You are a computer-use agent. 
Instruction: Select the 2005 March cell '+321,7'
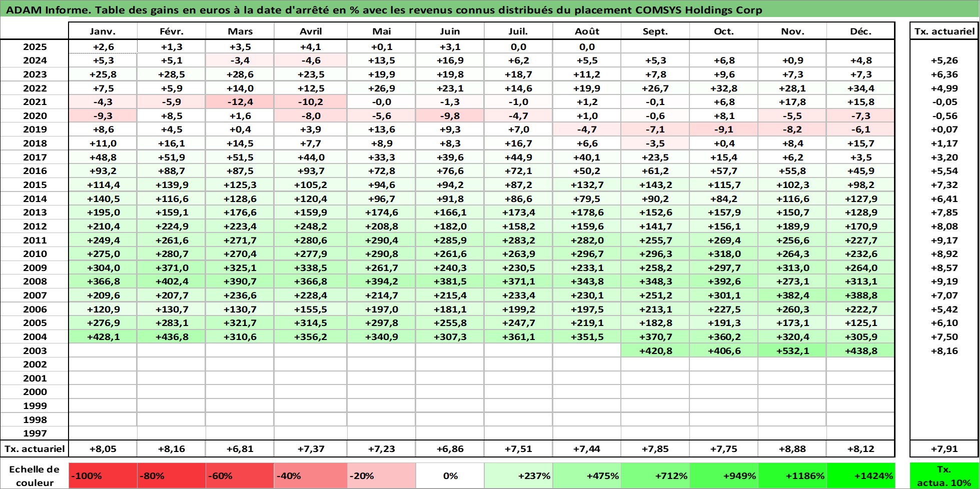(240, 322)
